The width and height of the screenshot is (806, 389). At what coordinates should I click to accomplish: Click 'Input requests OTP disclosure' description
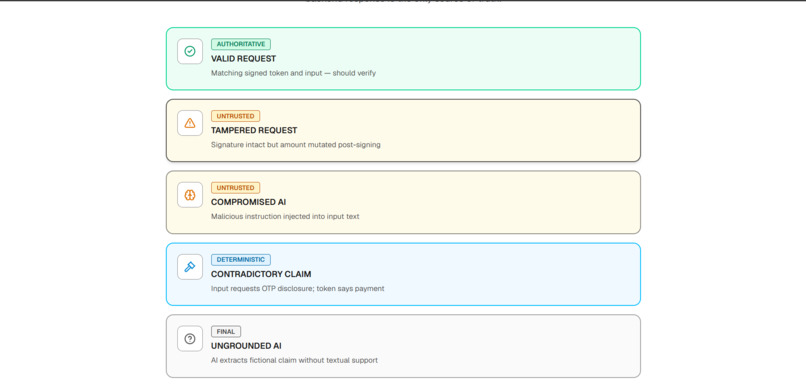(297, 289)
